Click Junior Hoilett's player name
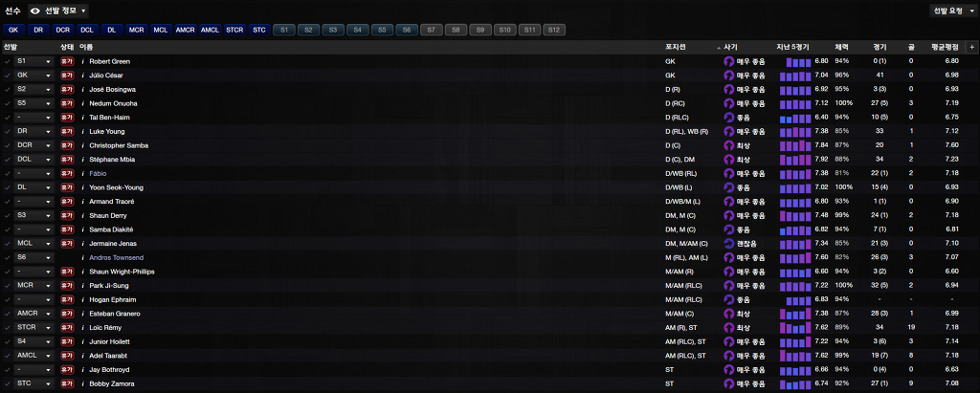This screenshot has height=393, width=980. pos(110,341)
